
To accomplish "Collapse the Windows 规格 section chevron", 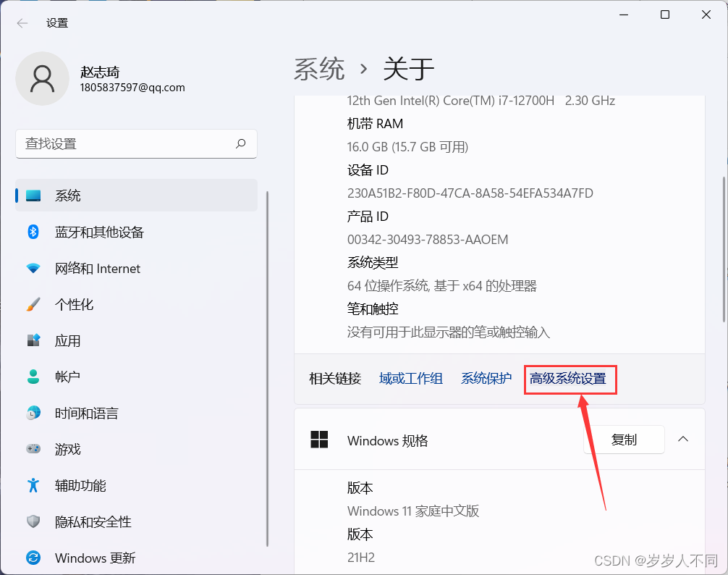I will 683,440.
